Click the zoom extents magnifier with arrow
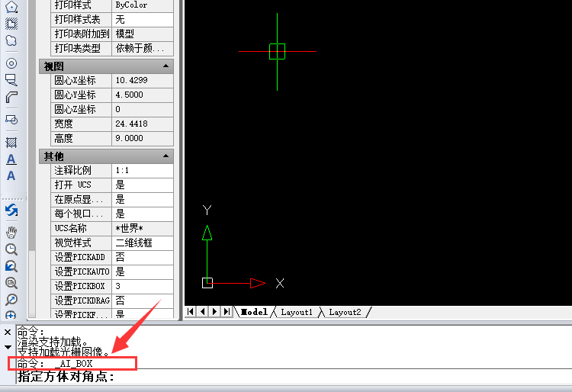Viewport: 572px width, 392px height. (x=11, y=300)
